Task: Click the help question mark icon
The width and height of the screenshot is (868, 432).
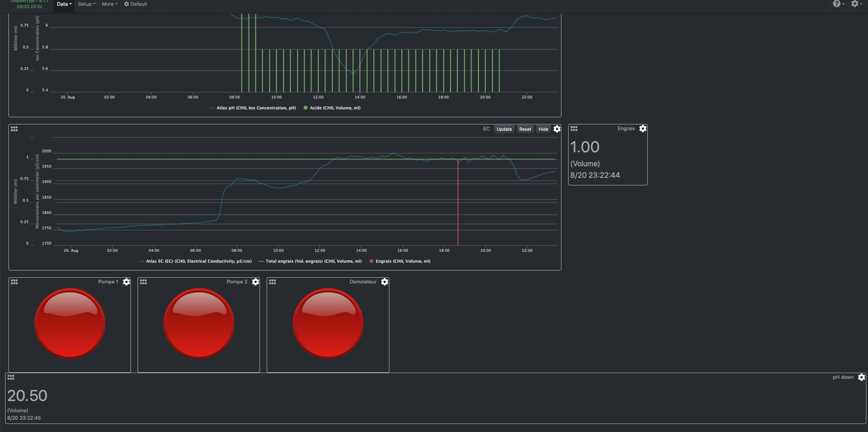Action: click(837, 3)
